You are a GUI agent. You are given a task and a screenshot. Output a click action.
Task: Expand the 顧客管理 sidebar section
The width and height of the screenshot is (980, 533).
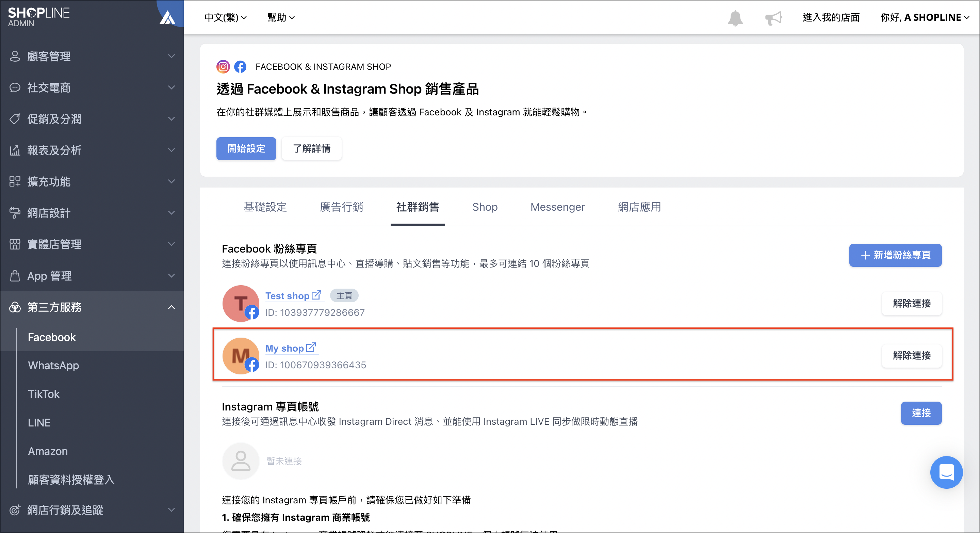click(92, 56)
